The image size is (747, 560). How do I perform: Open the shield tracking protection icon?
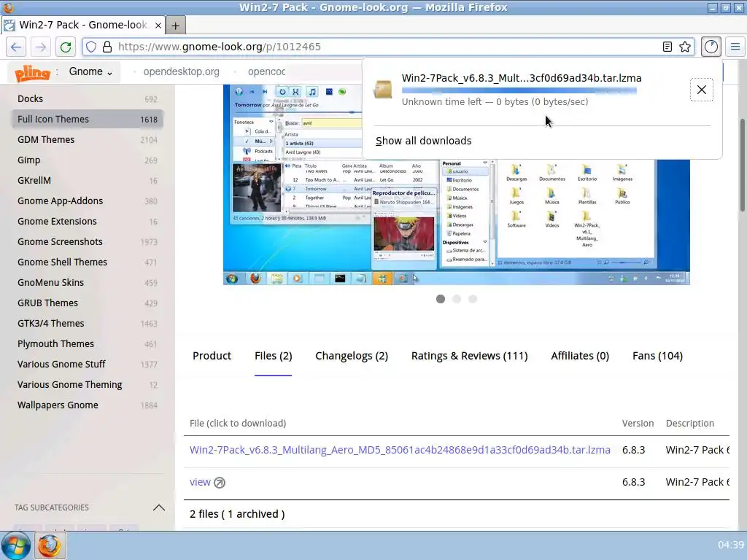[91, 47]
